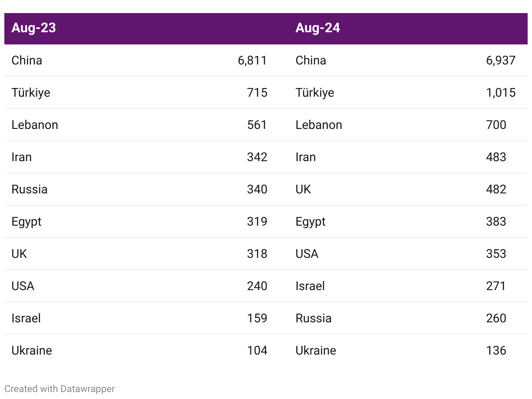
Task: Click UK in the Aug-24 column
Action: [304, 189]
